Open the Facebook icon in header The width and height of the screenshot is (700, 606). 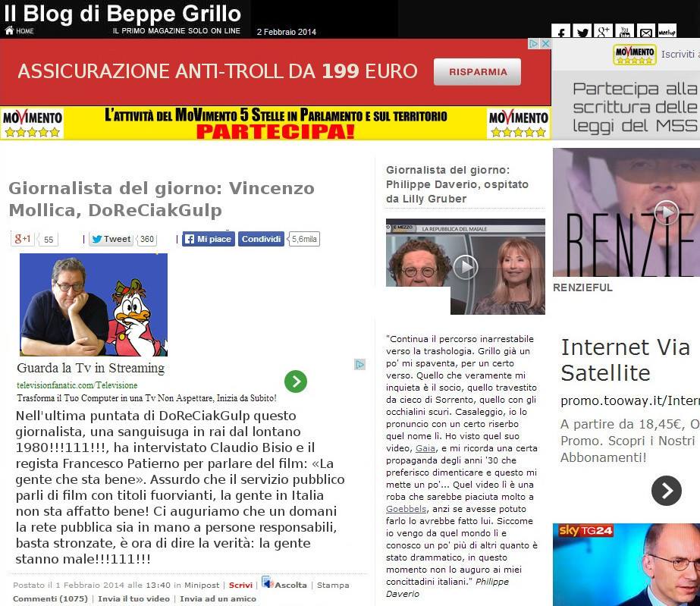coord(560,32)
